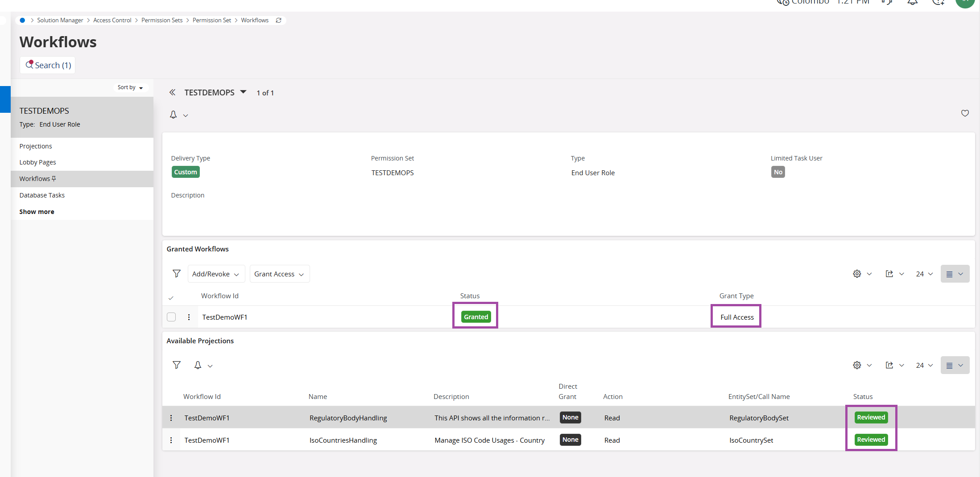Image resolution: width=980 pixels, height=477 pixels.
Task: Open TESTDEMOPS record selector dropdown
Action: tap(243, 92)
